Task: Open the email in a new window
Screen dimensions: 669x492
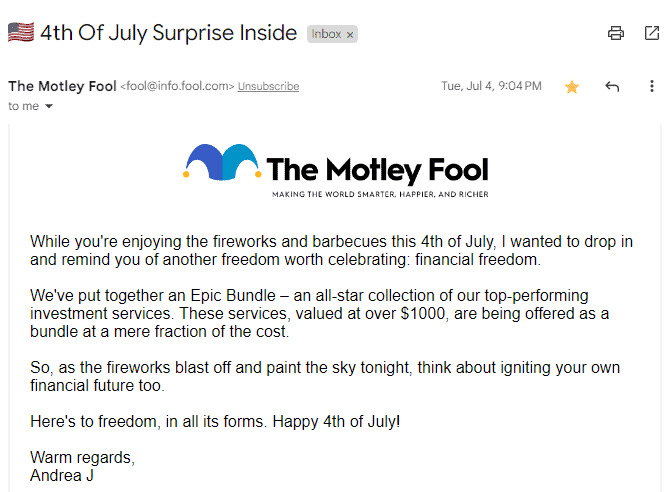Action: click(652, 33)
